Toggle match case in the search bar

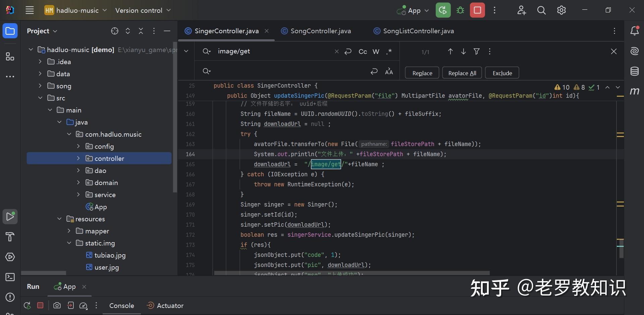click(363, 51)
